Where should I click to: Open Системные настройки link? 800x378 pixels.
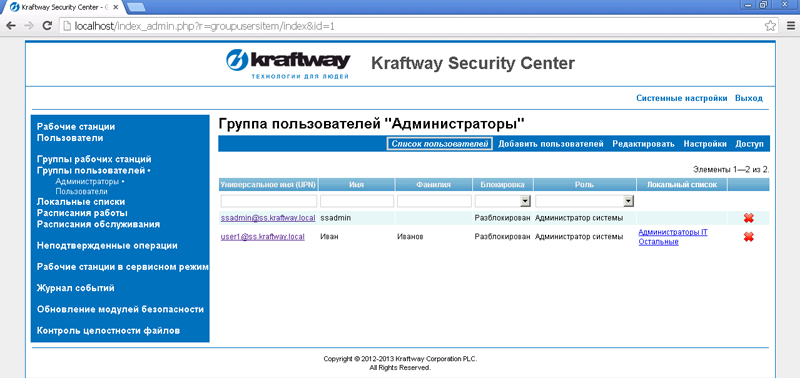682,98
